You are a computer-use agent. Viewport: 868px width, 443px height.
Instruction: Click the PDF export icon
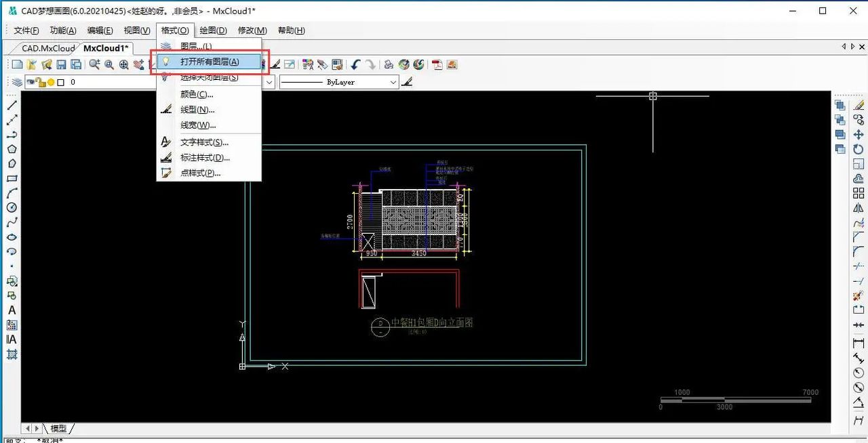(x=437, y=64)
